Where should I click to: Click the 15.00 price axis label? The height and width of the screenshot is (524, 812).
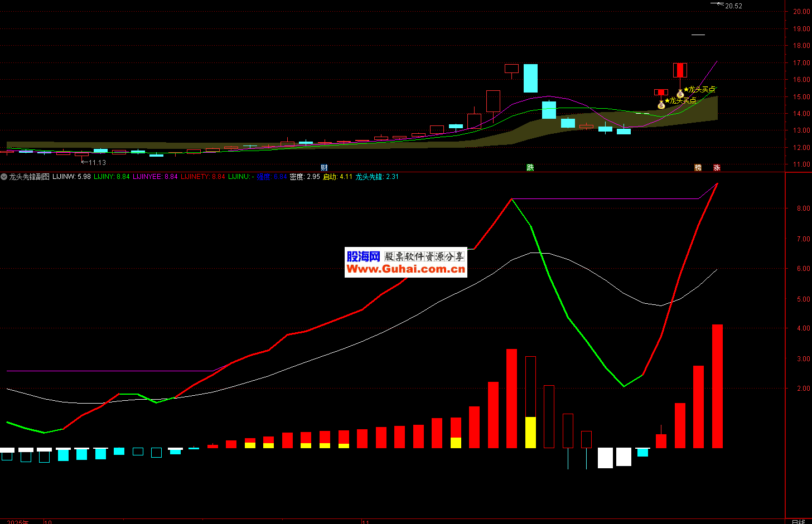click(802, 97)
